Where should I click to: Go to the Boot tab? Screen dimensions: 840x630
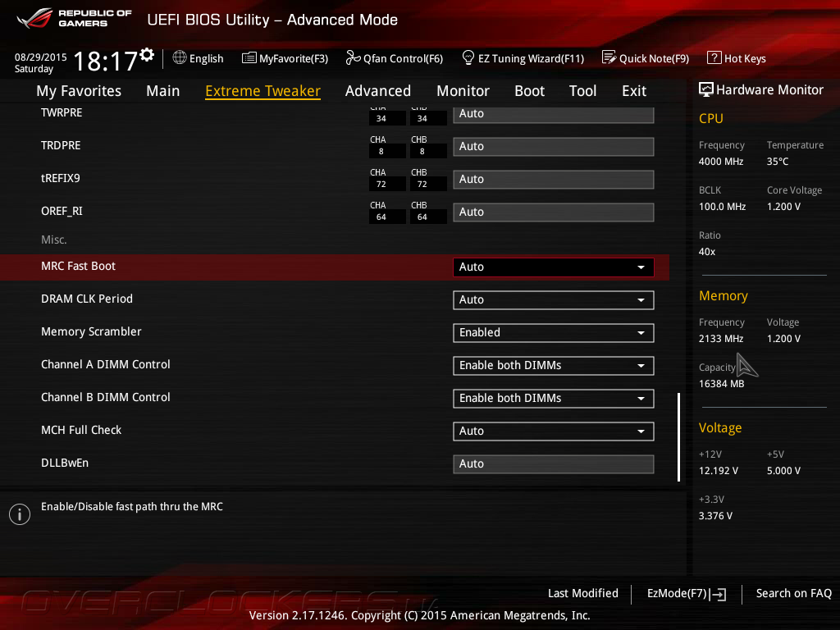[529, 91]
